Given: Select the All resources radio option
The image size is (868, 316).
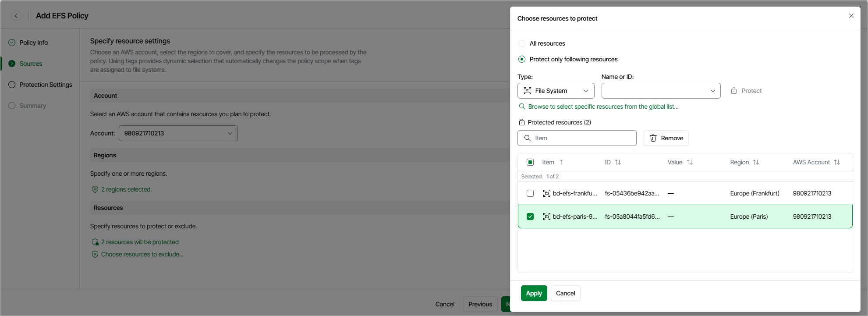Looking at the screenshot, I should [522, 43].
